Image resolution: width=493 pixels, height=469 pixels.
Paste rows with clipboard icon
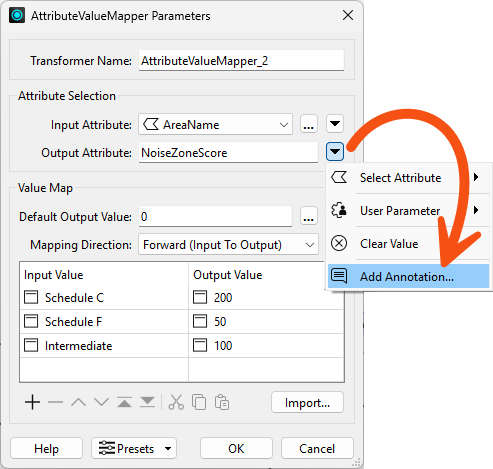click(x=222, y=402)
